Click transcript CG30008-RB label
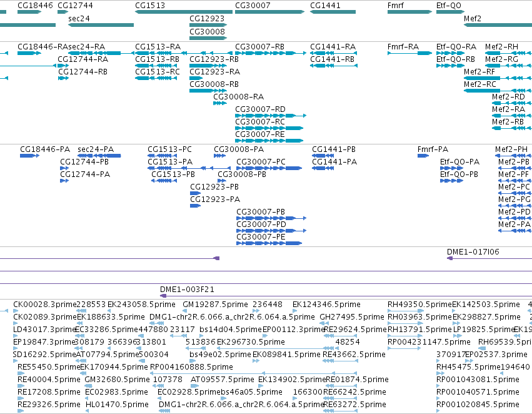532x414 pixels. (x=214, y=84)
